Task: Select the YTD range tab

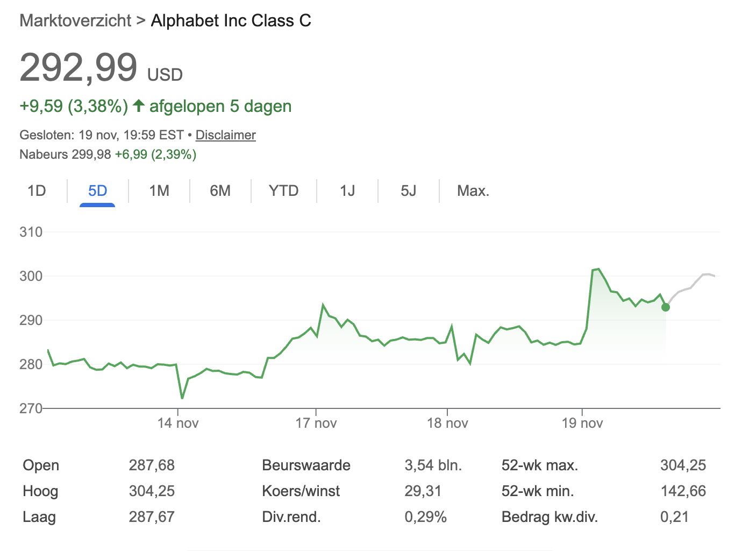Action: pos(283,191)
